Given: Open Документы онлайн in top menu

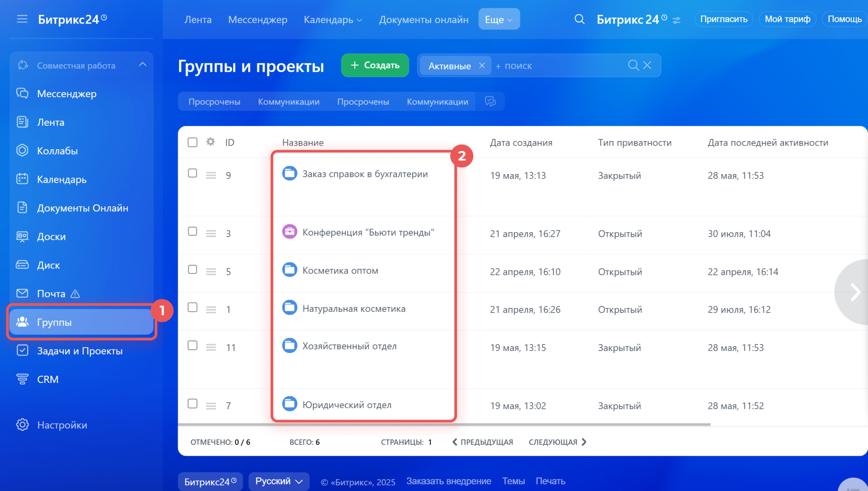Looking at the screenshot, I should point(424,19).
